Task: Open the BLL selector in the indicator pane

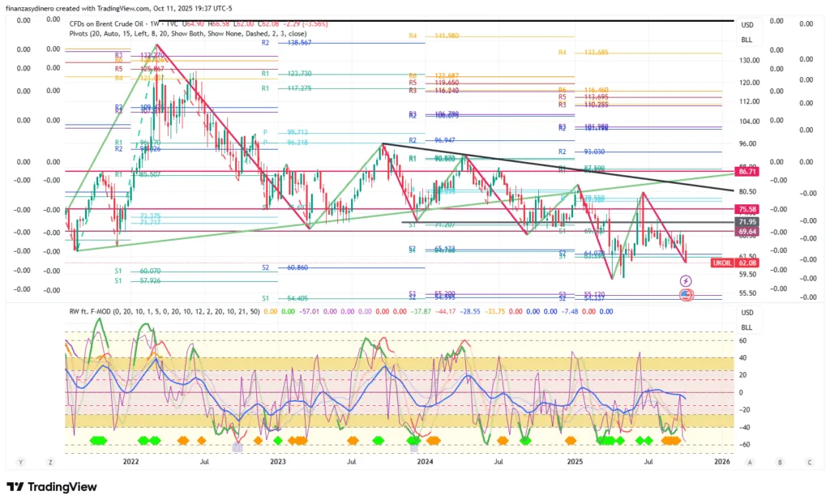Action: [x=747, y=327]
